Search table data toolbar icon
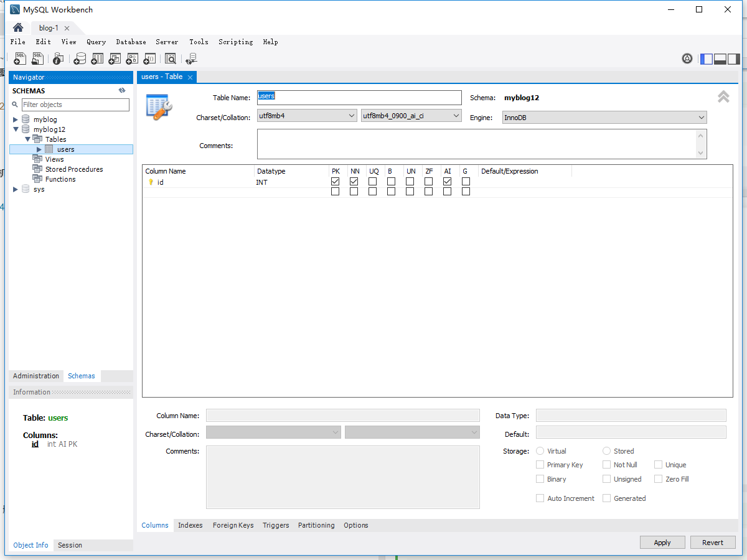The width and height of the screenshot is (747, 560). tap(170, 58)
